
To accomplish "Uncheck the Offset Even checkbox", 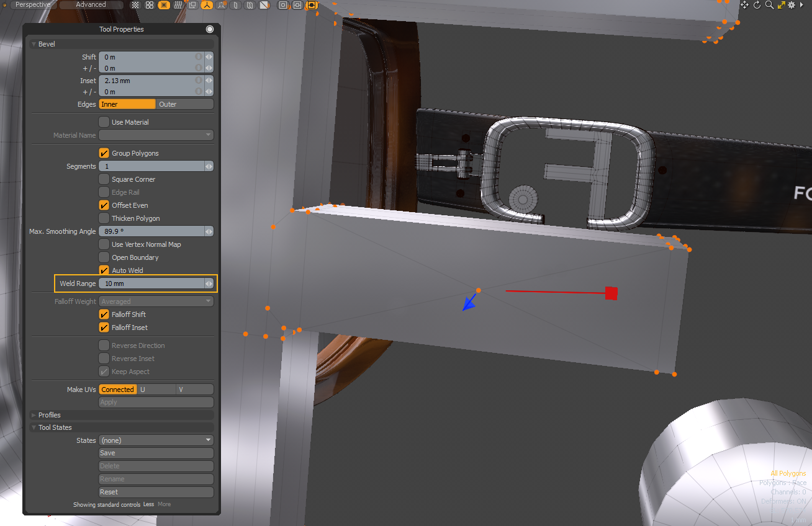I will tap(104, 205).
